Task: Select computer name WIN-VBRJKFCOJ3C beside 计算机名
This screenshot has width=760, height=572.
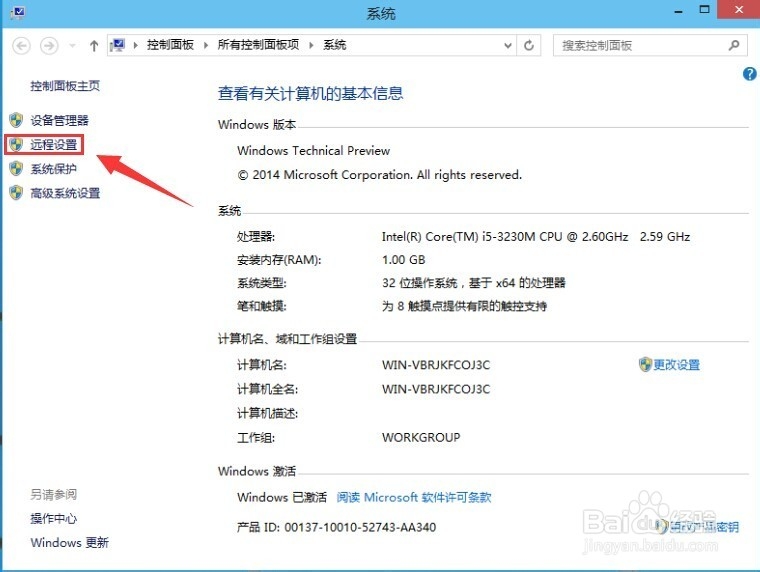Action: [436, 365]
